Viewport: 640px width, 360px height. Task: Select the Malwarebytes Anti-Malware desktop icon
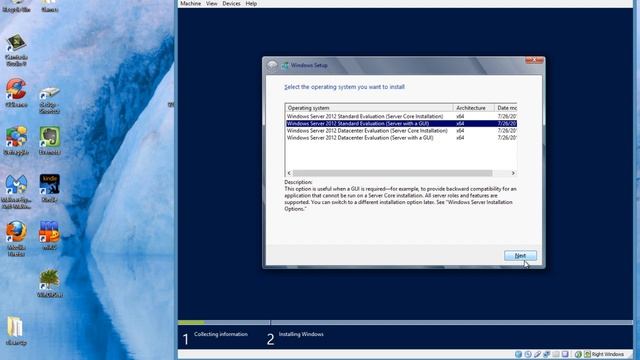pos(16,192)
